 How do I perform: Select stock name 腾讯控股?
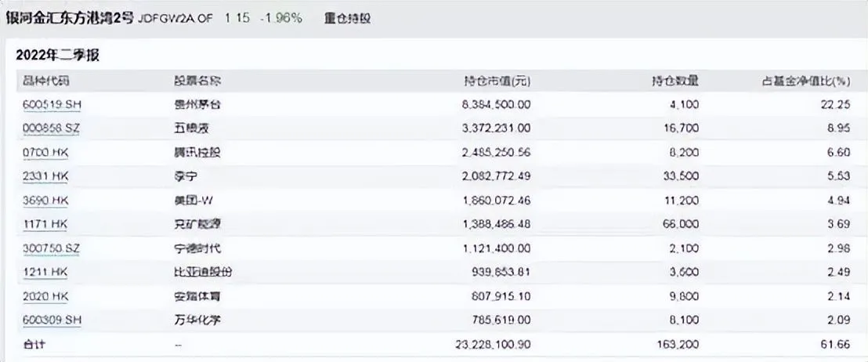(197, 153)
